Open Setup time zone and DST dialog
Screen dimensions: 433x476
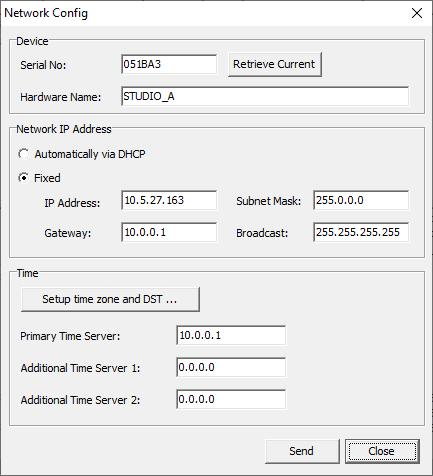click(x=110, y=299)
